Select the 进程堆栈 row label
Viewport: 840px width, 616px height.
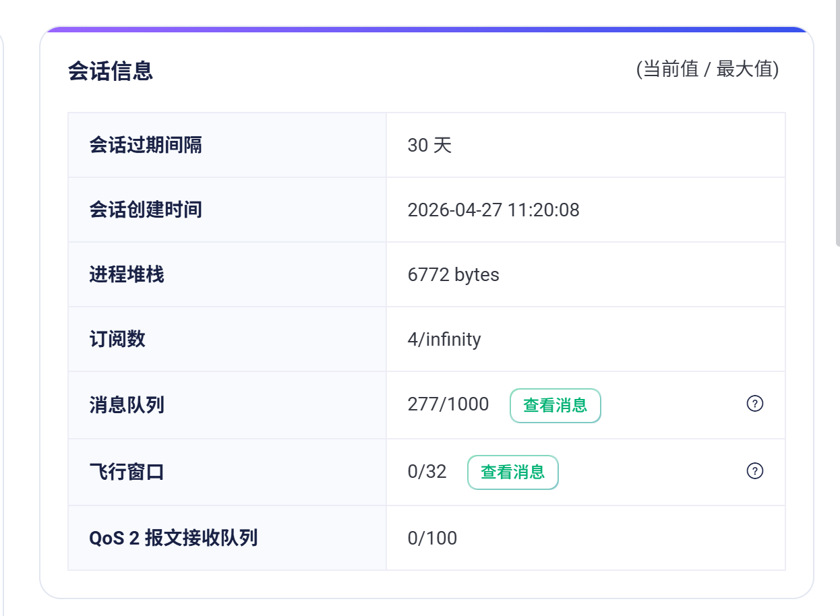(127, 274)
